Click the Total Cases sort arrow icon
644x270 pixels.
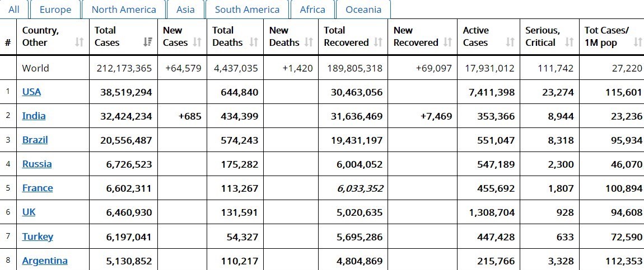pos(148,42)
